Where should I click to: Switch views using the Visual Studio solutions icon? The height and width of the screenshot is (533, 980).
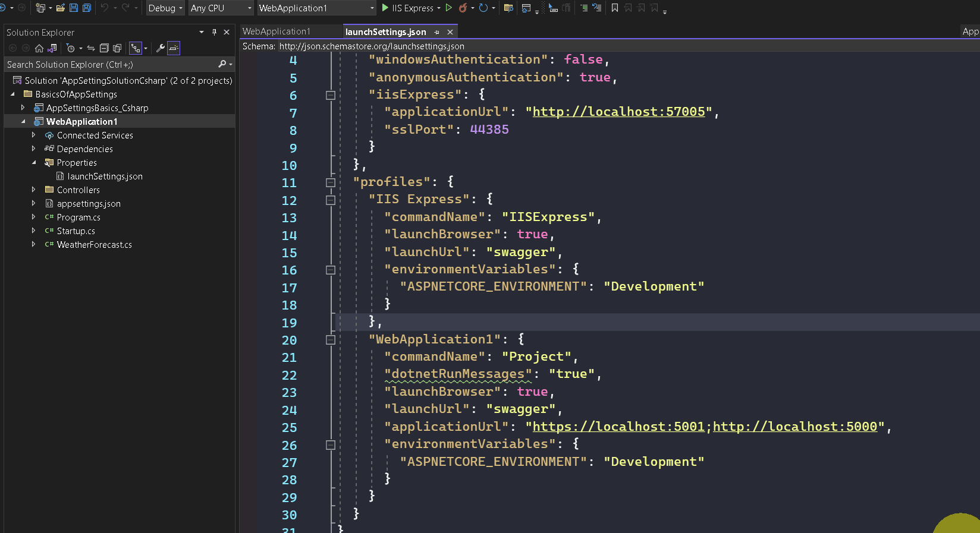click(52, 48)
